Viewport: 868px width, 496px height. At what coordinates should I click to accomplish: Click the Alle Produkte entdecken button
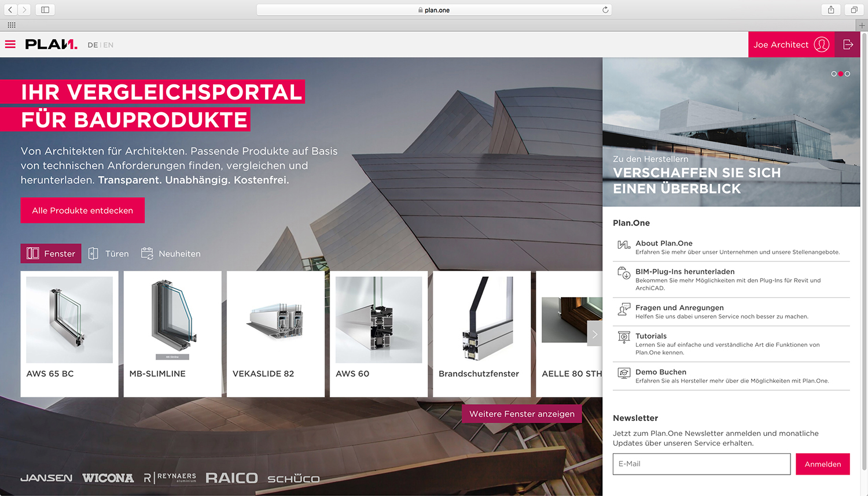(82, 210)
